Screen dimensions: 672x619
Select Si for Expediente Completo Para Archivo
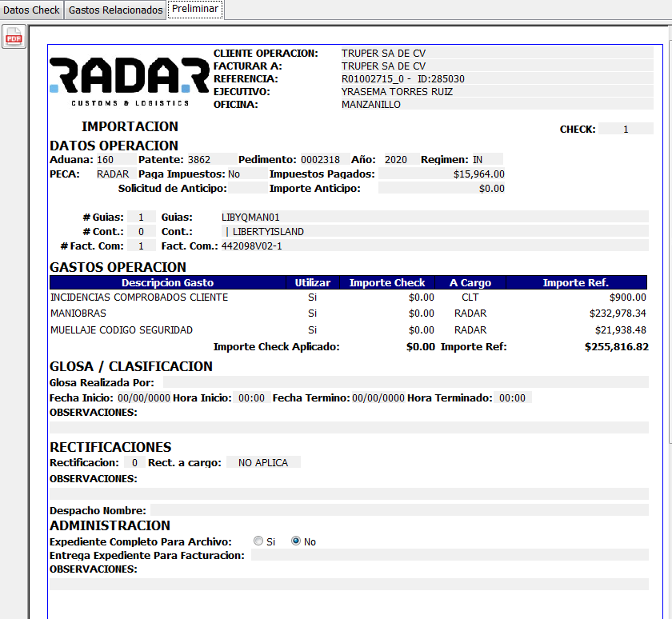(258, 541)
